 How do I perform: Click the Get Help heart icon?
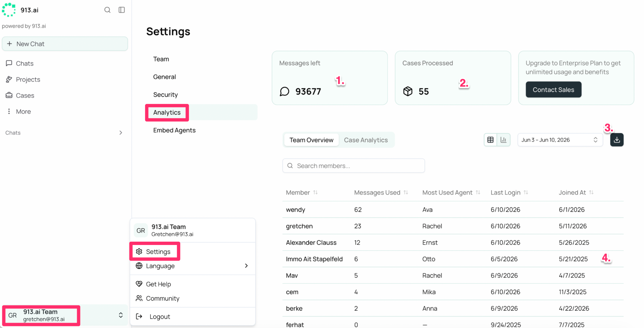point(139,284)
